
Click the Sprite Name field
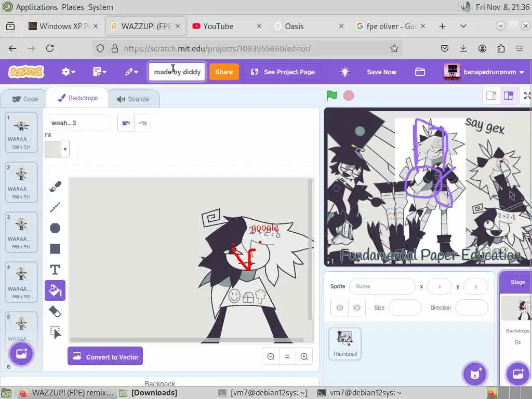point(382,286)
